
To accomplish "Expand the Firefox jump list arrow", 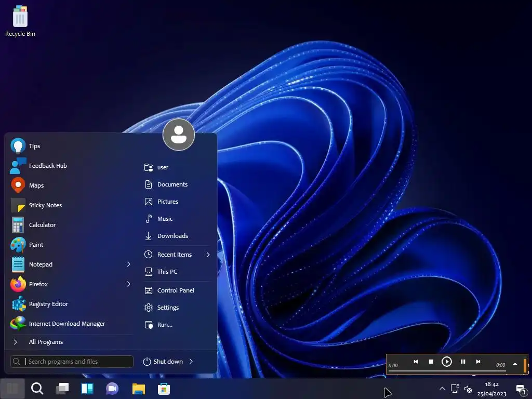I will point(129,284).
